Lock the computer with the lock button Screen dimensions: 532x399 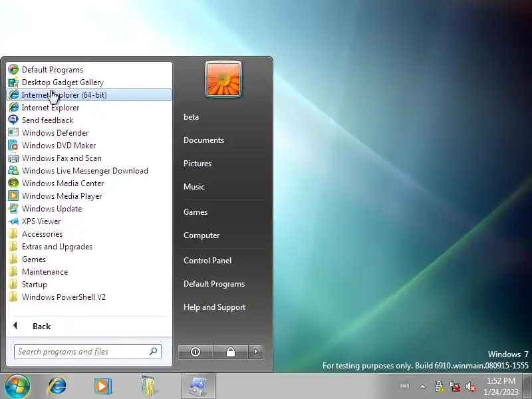(231, 352)
